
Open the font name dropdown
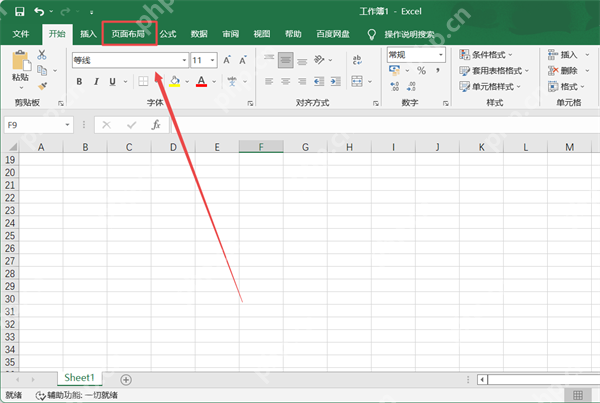click(184, 60)
